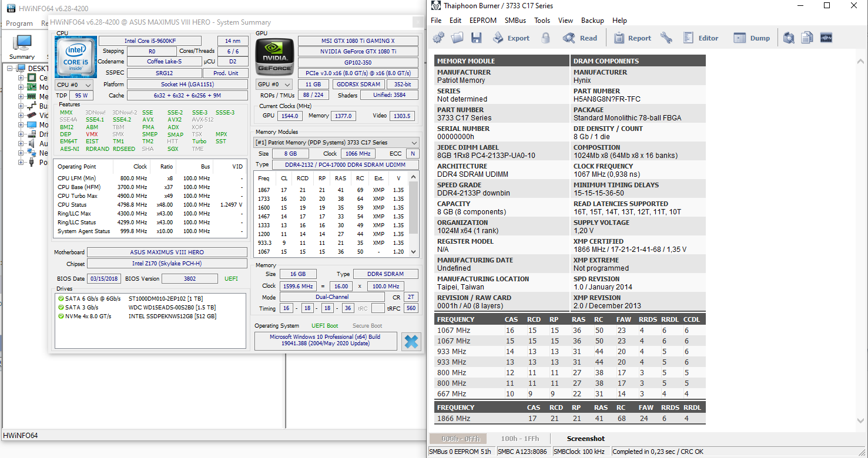The image size is (868, 458).
Task: Select the network icon in device tree
Action: pyautogui.click(x=32, y=153)
